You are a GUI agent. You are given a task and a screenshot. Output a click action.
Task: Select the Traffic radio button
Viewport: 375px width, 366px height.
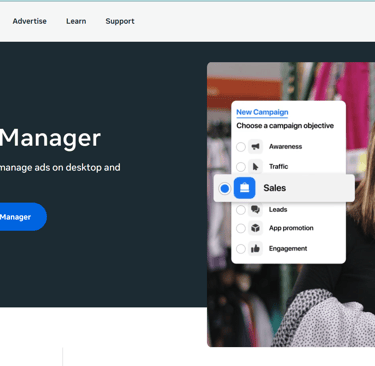click(241, 167)
